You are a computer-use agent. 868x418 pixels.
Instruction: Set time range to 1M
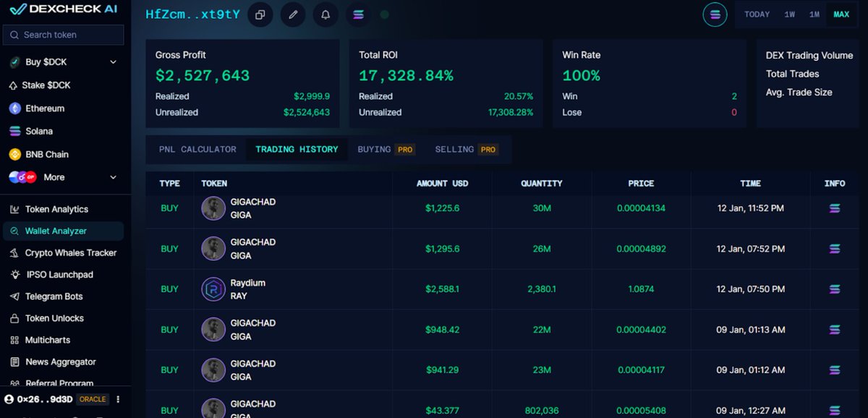(x=814, y=14)
